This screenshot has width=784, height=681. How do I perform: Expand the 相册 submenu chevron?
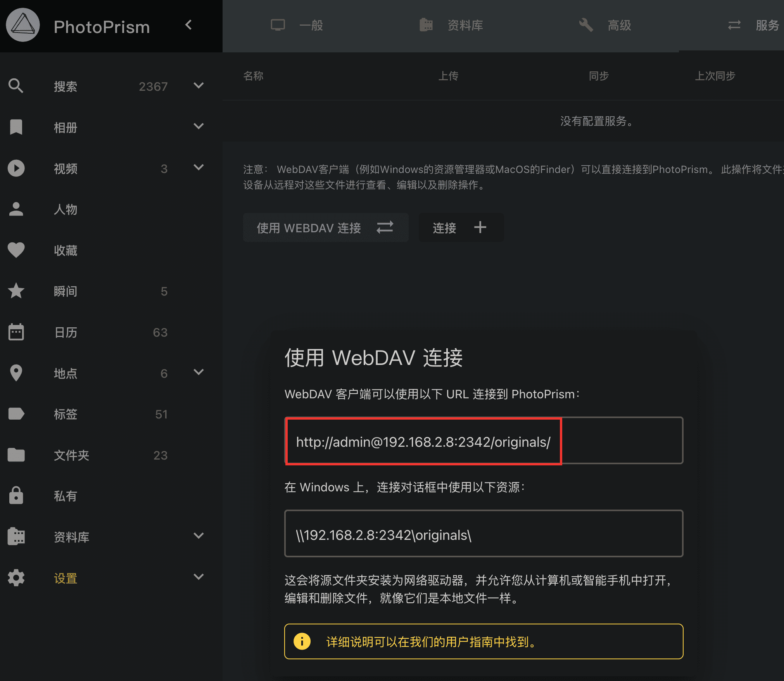(199, 126)
